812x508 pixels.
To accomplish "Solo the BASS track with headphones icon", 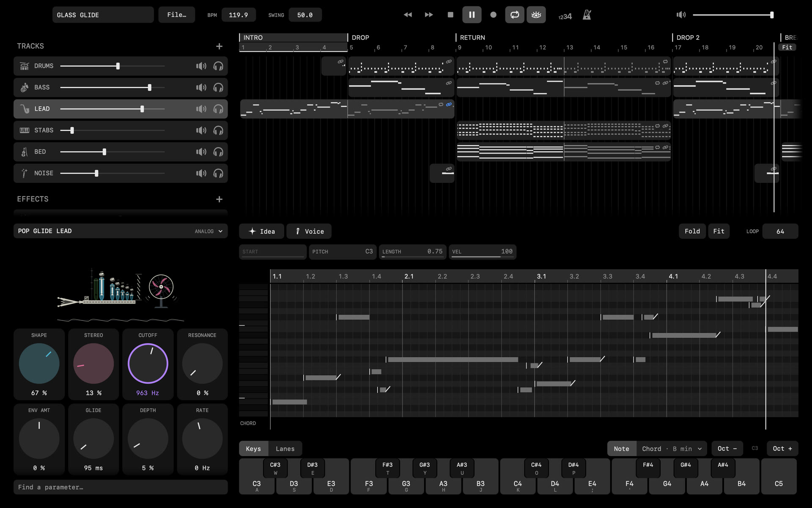I will point(218,88).
